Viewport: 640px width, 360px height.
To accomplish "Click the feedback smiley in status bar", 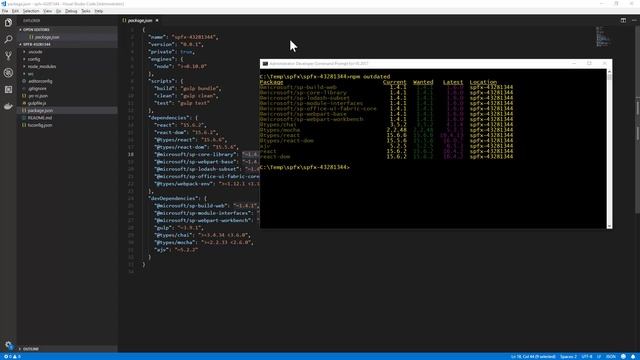I will pos(623,357).
